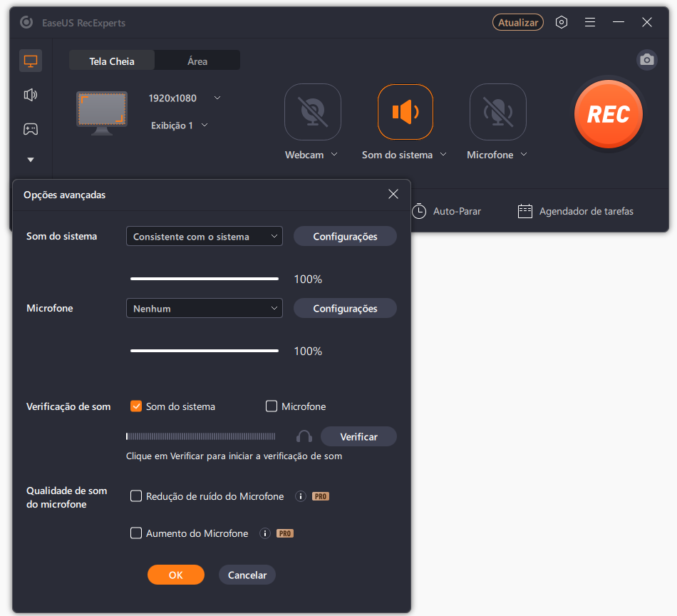677x616 pixels.
Task: Enable Aumento do Microfone checkbox
Action: [136, 533]
